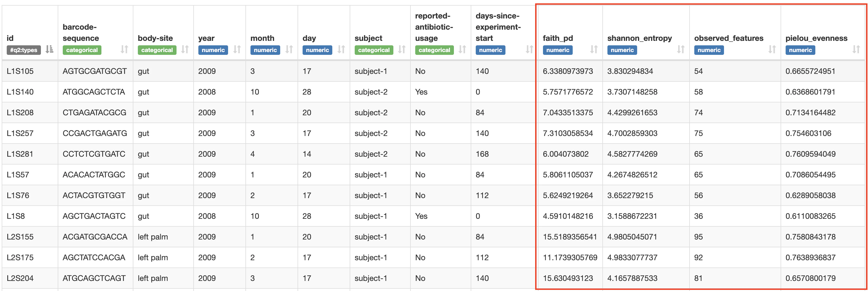Select sample id L2S155
This screenshot has width=868, height=291.
coord(20,237)
